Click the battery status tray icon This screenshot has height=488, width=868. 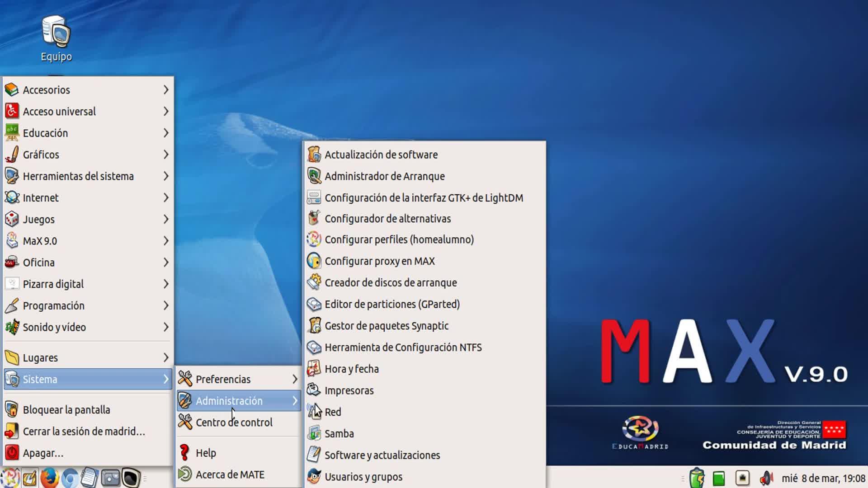coord(697,478)
